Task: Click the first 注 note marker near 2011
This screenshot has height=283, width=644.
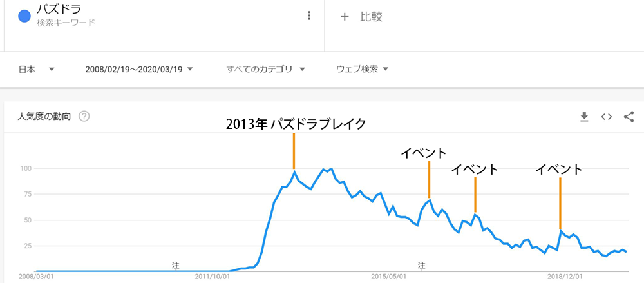Action: click(176, 266)
